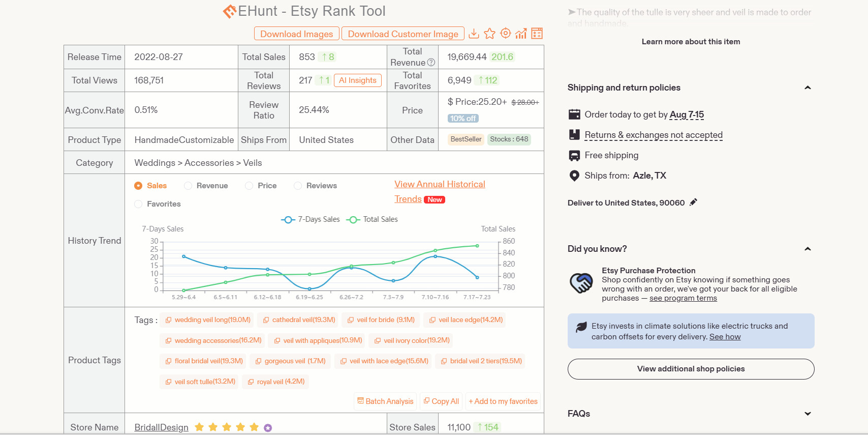Click the 7.17~7.23 point on 7-Days Sales line
Screen dimensions: 868x435
pyautogui.click(x=477, y=277)
